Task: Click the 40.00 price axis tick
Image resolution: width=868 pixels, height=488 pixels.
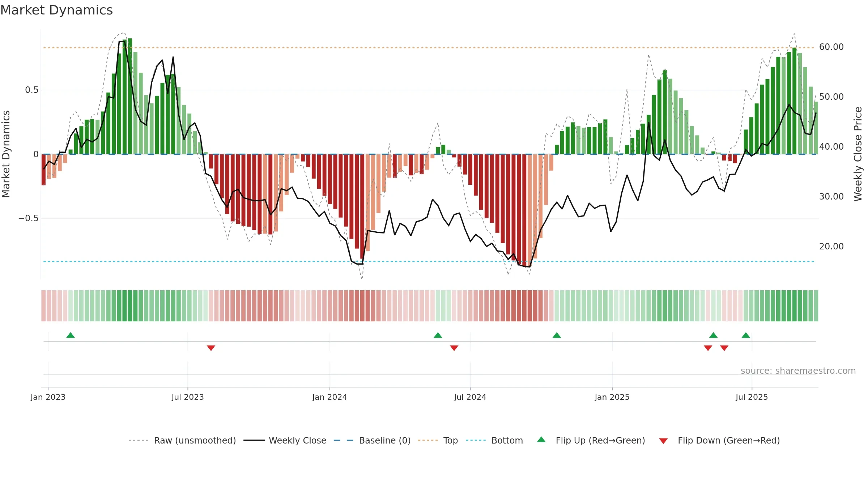Action: (x=831, y=147)
